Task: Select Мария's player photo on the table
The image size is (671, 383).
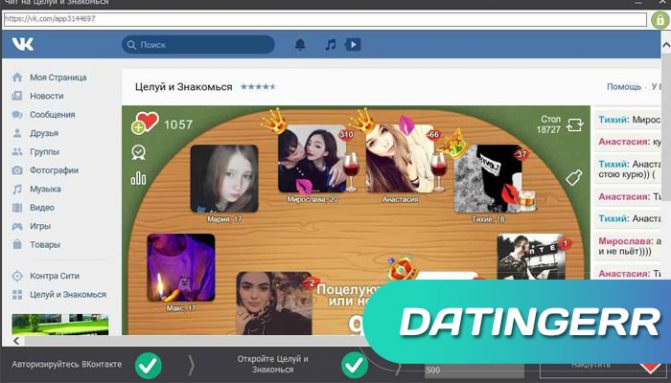Action: pyautogui.click(x=224, y=178)
